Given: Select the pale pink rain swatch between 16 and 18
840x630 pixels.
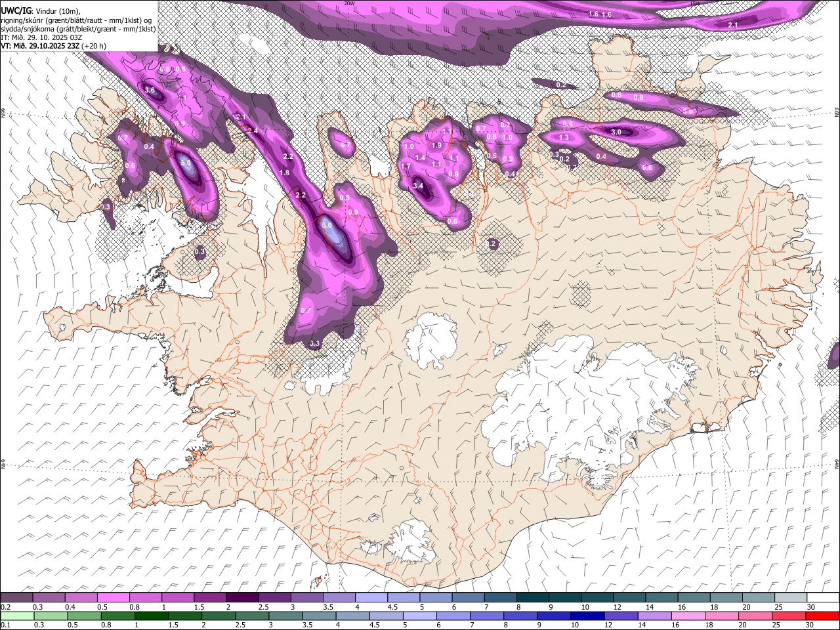Looking at the screenshot, I should pyautogui.click(x=688, y=616).
